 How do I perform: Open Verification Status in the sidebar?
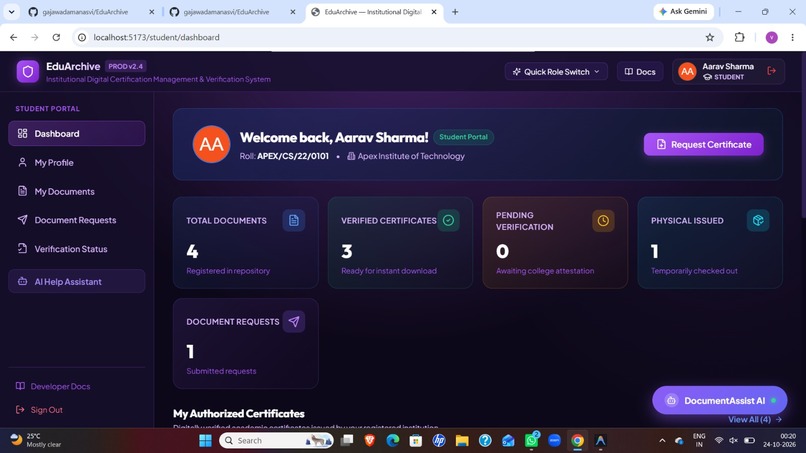coord(77,249)
